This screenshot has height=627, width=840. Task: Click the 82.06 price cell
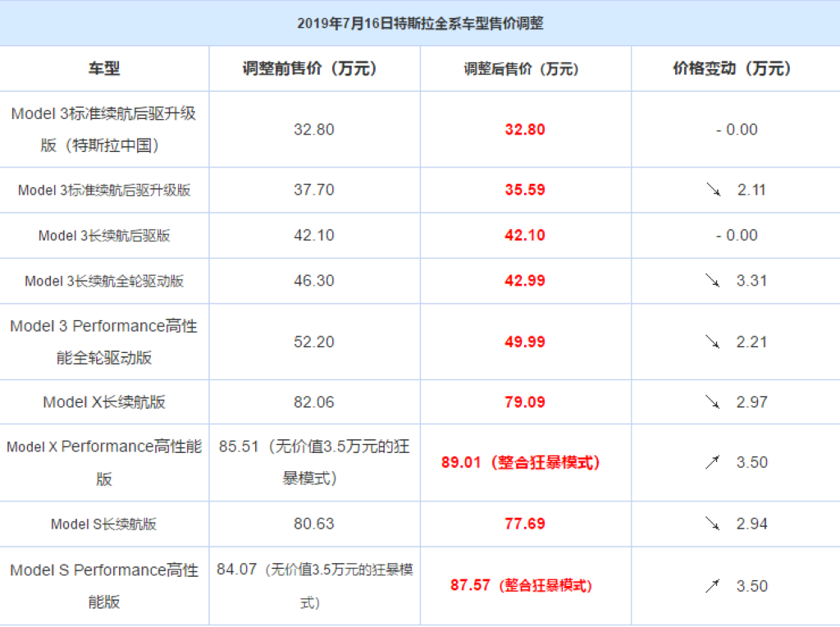(x=314, y=402)
